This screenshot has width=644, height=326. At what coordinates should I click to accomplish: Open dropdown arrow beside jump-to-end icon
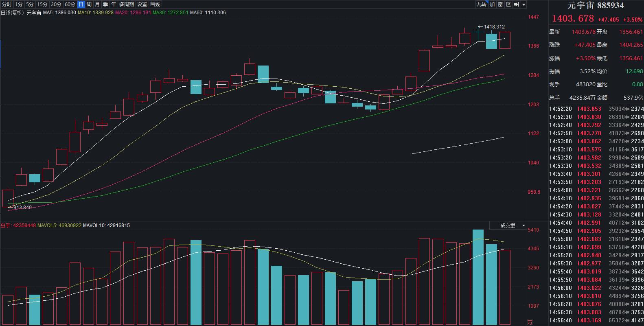(x=524, y=4)
